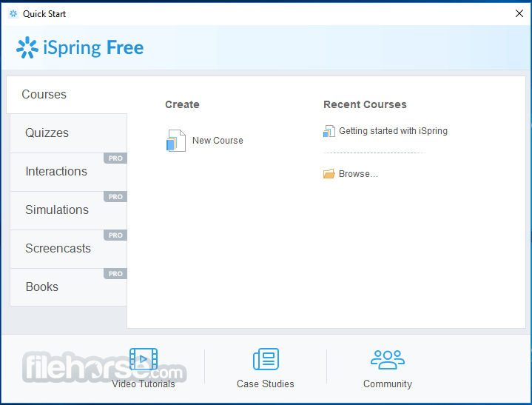Switch to the Simulations tab
The height and width of the screenshot is (405, 532).
[x=69, y=210]
